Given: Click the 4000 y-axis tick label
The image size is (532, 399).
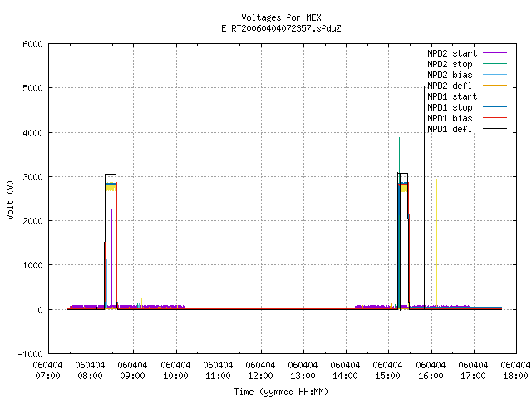Looking at the screenshot, I should [x=32, y=133].
